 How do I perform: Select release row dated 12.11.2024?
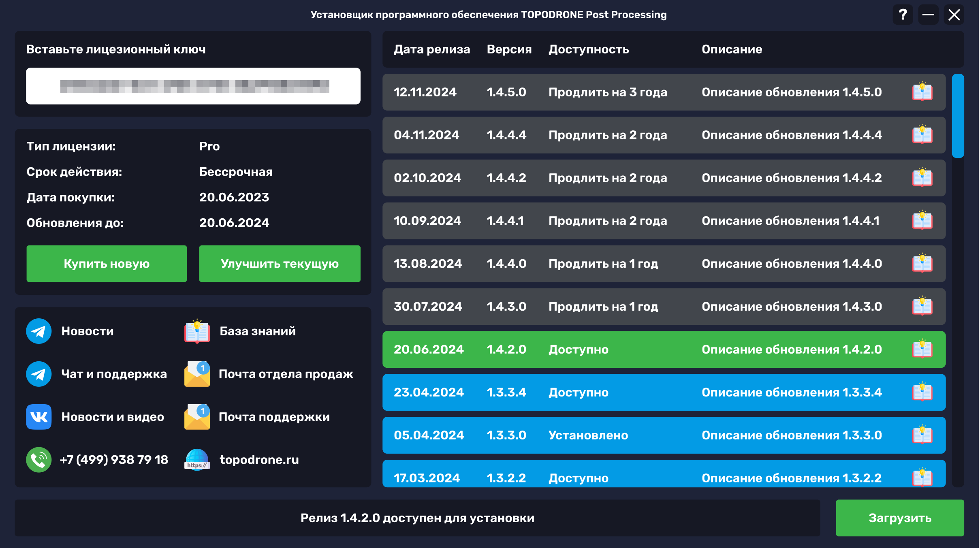click(664, 92)
